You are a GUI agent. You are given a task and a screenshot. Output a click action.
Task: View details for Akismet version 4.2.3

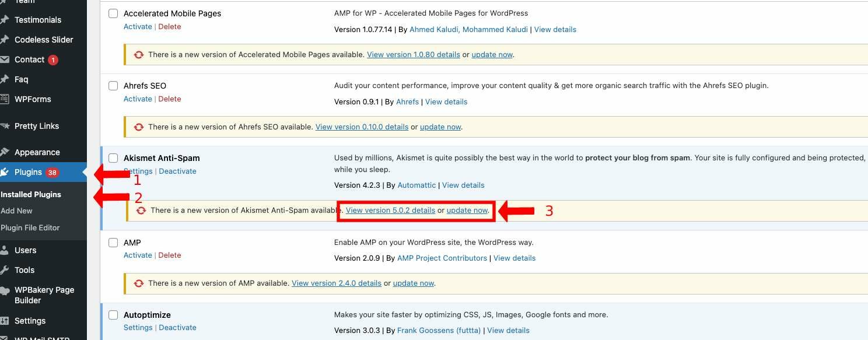463,185
